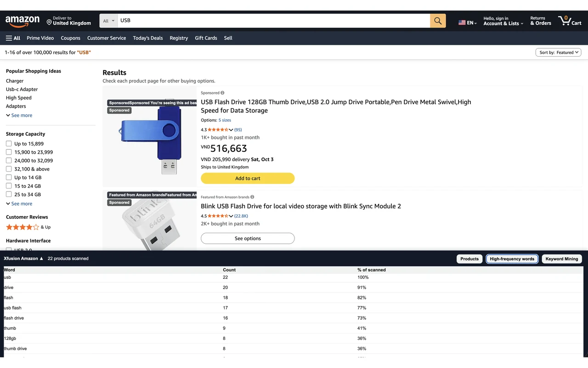The height and width of the screenshot is (368, 588).
Task: Select the four stars & Up rating filter
Action: click(28, 227)
